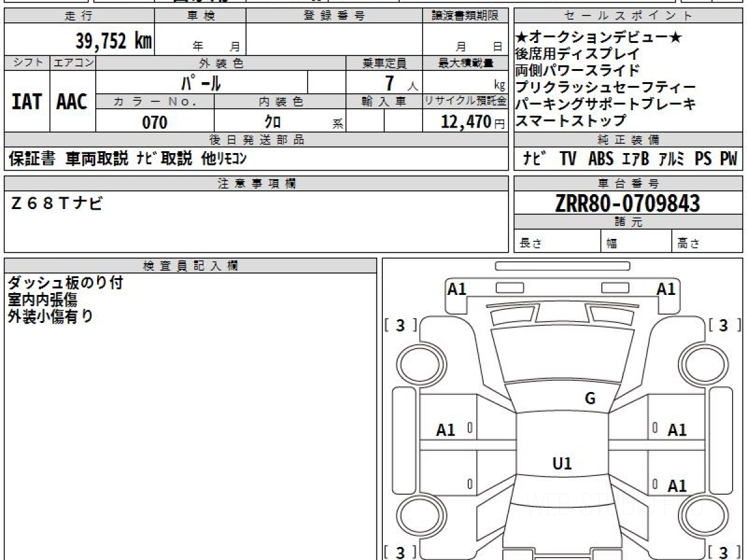Screen dimensions: 747x560
Task: Click the ★オークションデビュー★ line
Action: coord(599,38)
